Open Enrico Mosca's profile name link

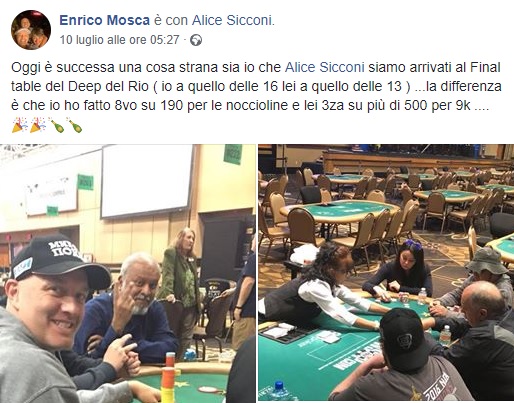pos(104,20)
